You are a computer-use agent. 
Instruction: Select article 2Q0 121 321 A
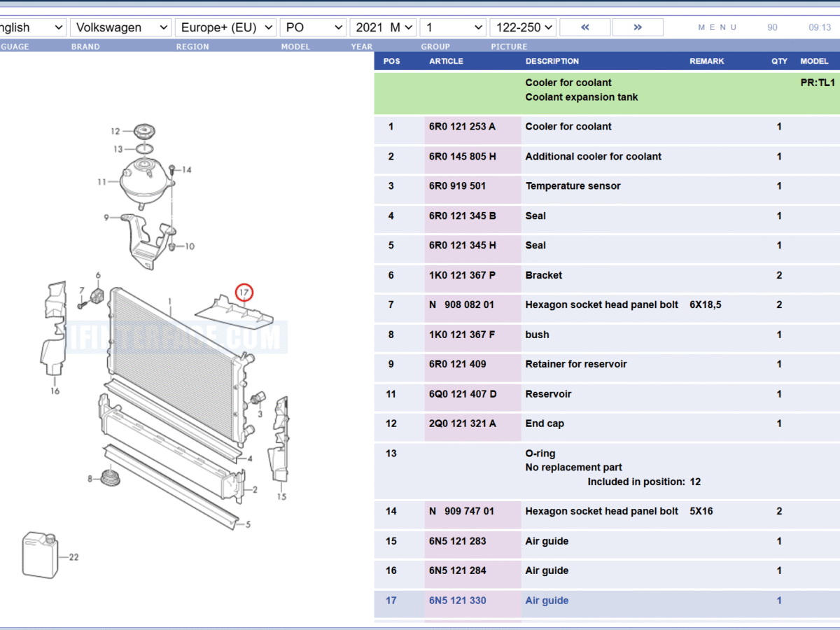coord(462,423)
